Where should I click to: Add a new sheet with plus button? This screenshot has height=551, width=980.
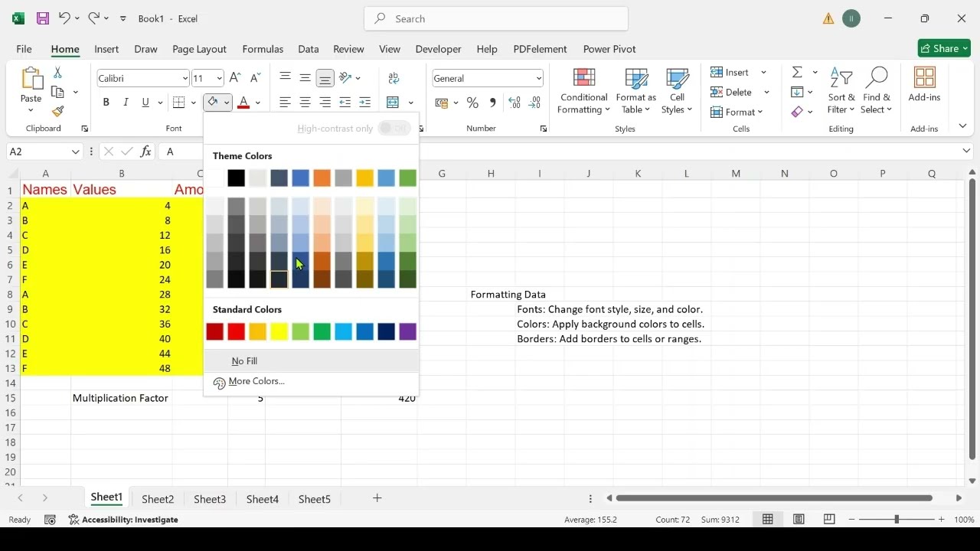tap(377, 498)
